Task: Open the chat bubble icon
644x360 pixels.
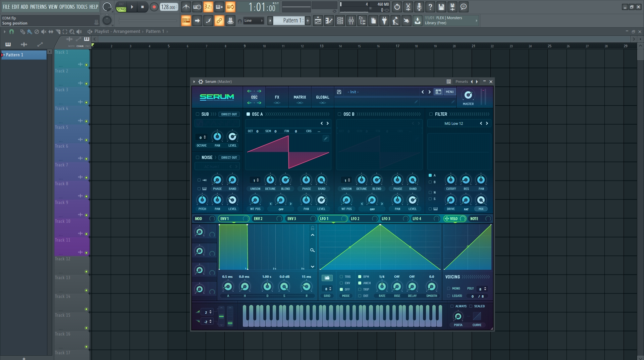Action: [464, 7]
